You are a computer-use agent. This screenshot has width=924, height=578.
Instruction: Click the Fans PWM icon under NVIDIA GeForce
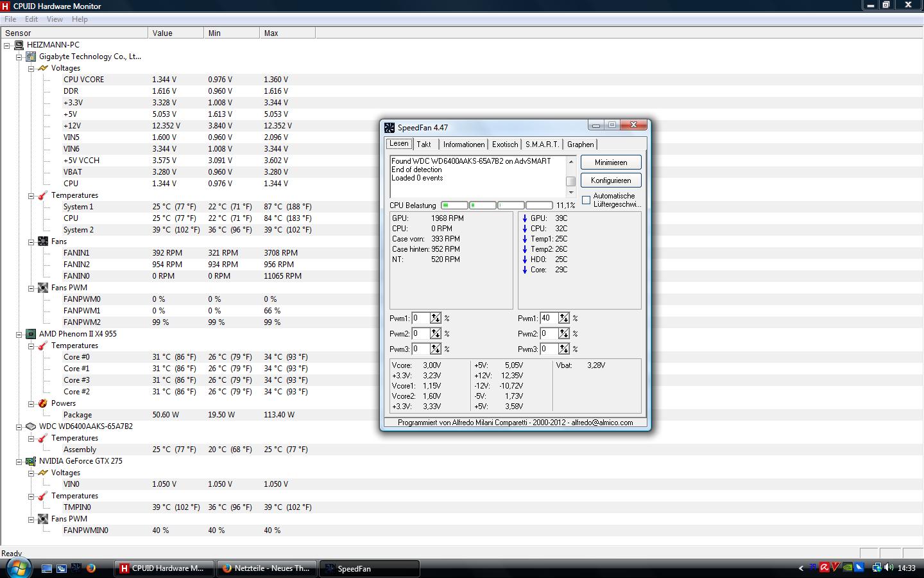click(43, 519)
